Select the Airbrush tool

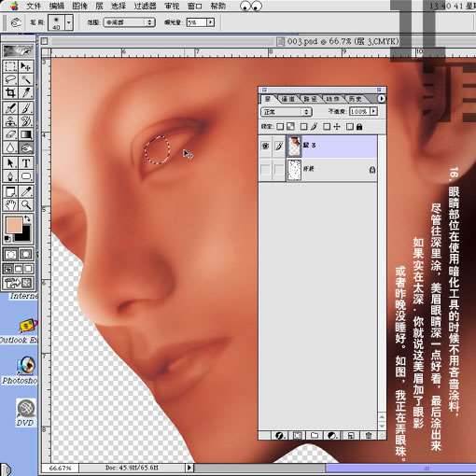[10, 108]
